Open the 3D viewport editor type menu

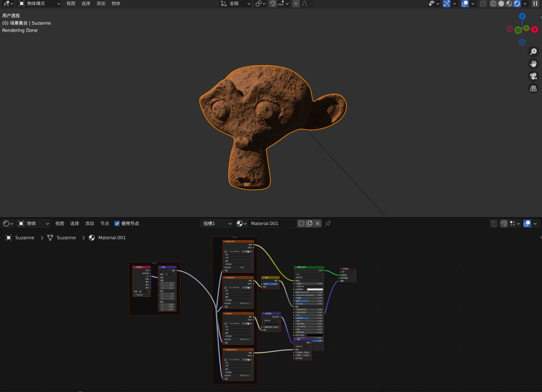coord(8,4)
